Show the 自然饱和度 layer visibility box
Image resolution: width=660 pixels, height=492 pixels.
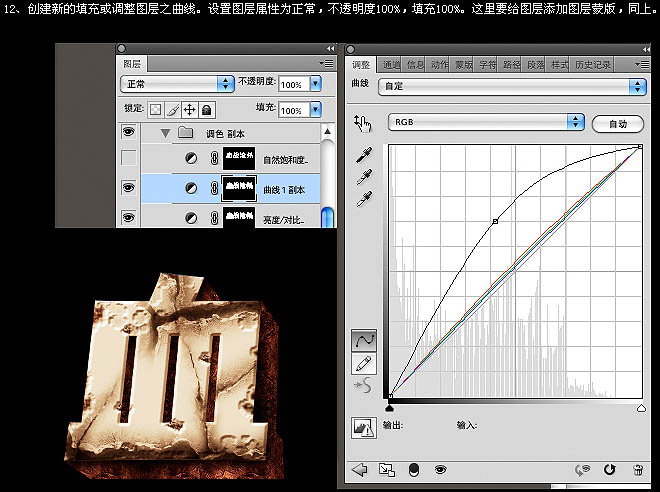point(128,158)
